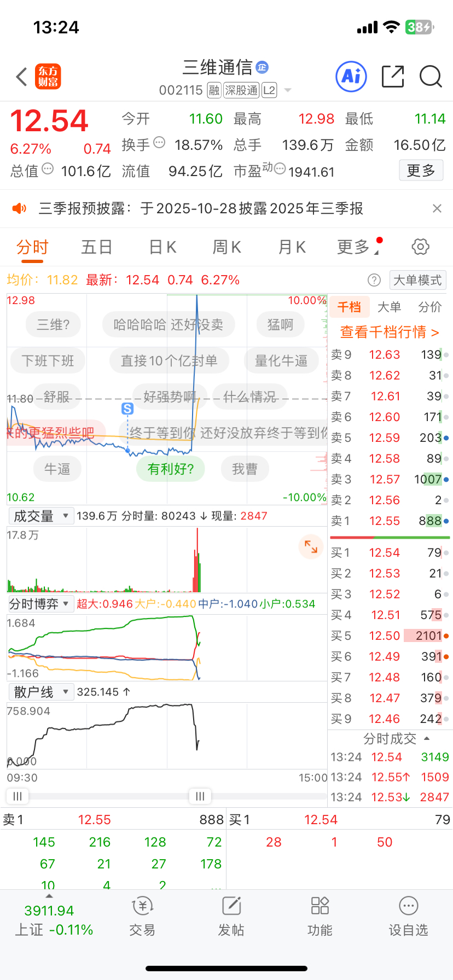
Task: Select 千档 order book tab
Action: pyautogui.click(x=349, y=307)
